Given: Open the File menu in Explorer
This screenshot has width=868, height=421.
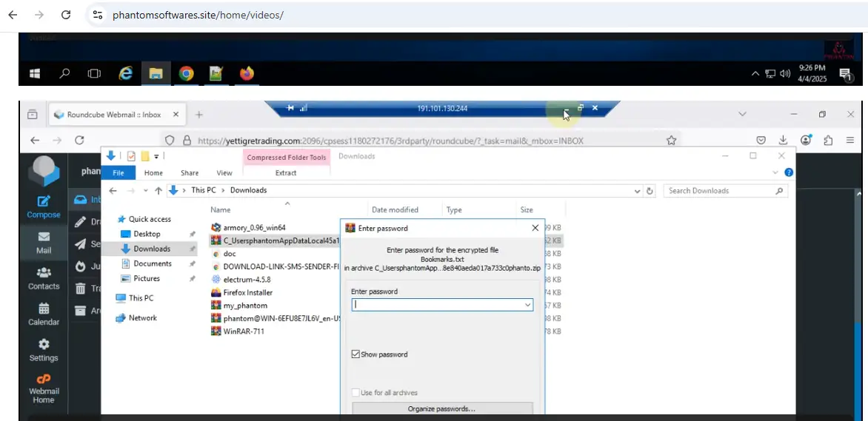Looking at the screenshot, I should tap(118, 173).
